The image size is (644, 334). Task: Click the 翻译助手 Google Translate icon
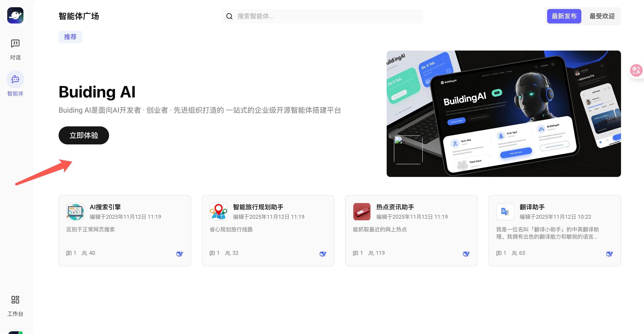coord(505,211)
